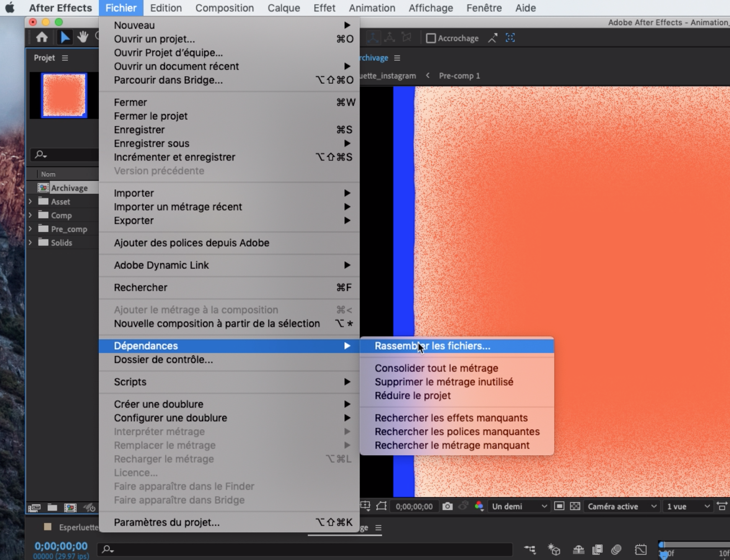Select Ajouter des polices depuis Adobe

pos(229,243)
